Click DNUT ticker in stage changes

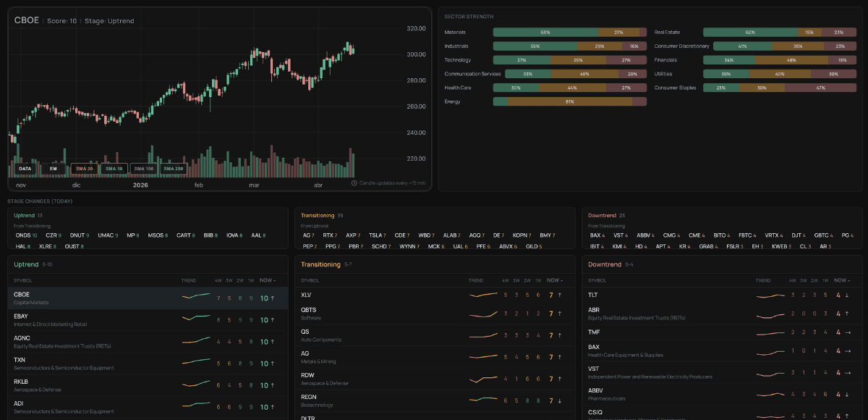tap(80, 235)
